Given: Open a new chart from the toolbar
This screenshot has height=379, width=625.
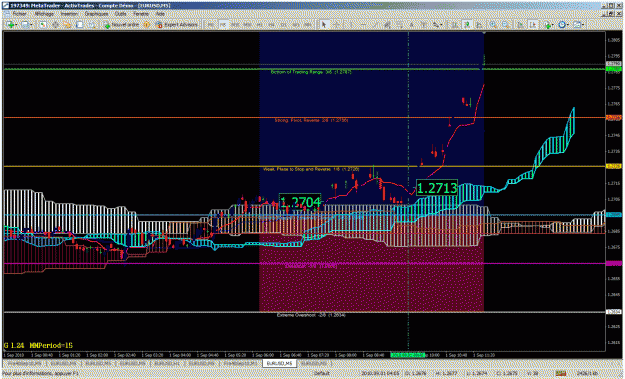Looking at the screenshot, I should click(x=10, y=25).
